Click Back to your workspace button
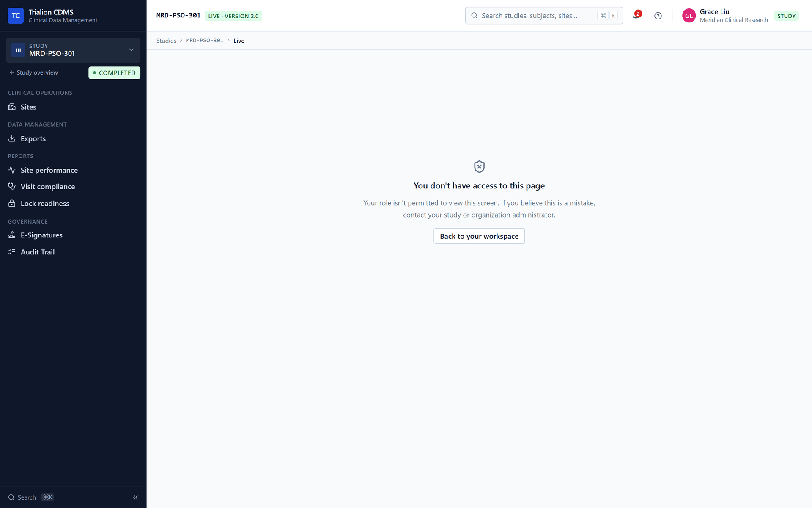812x508 pixels. click(x=479, y=236)
